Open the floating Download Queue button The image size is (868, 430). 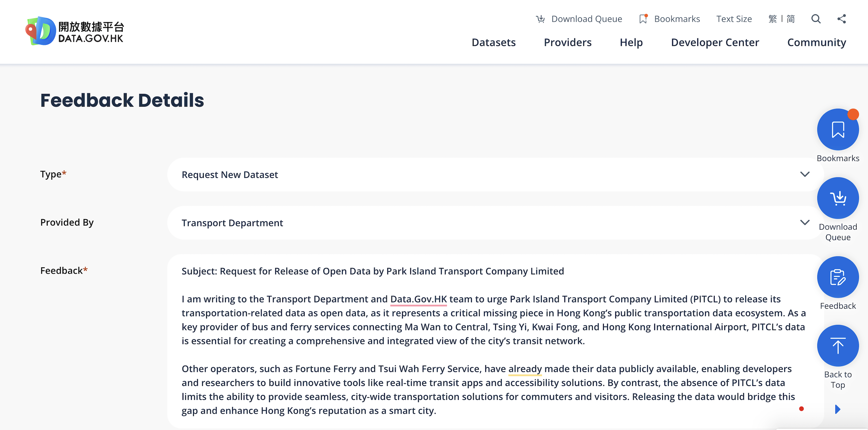837,198
